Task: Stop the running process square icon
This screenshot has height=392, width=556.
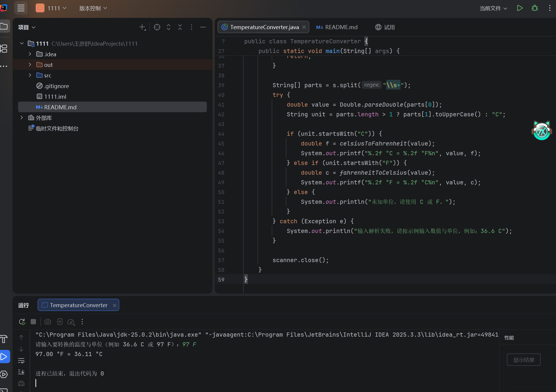Action: tap(33, 322)
